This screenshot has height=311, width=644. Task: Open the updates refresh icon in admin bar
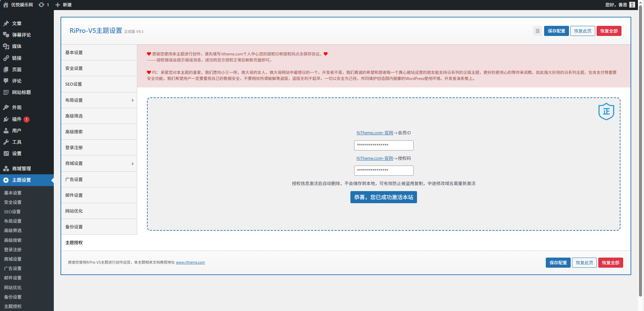coord(41,5)
